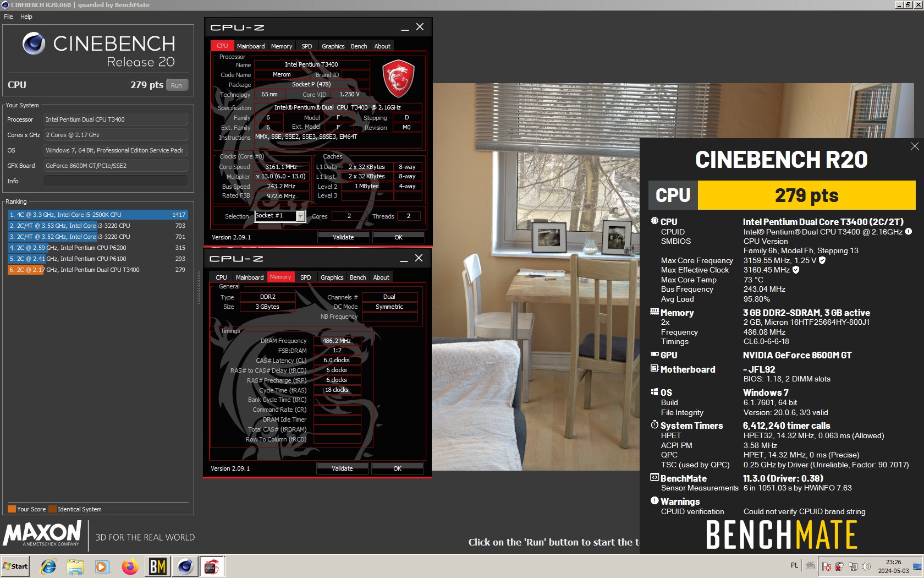Image resolution: width=924 pixels, height=578 pixels.
Task: Click the PL input language indicator
Action: [x=794, y=565]
